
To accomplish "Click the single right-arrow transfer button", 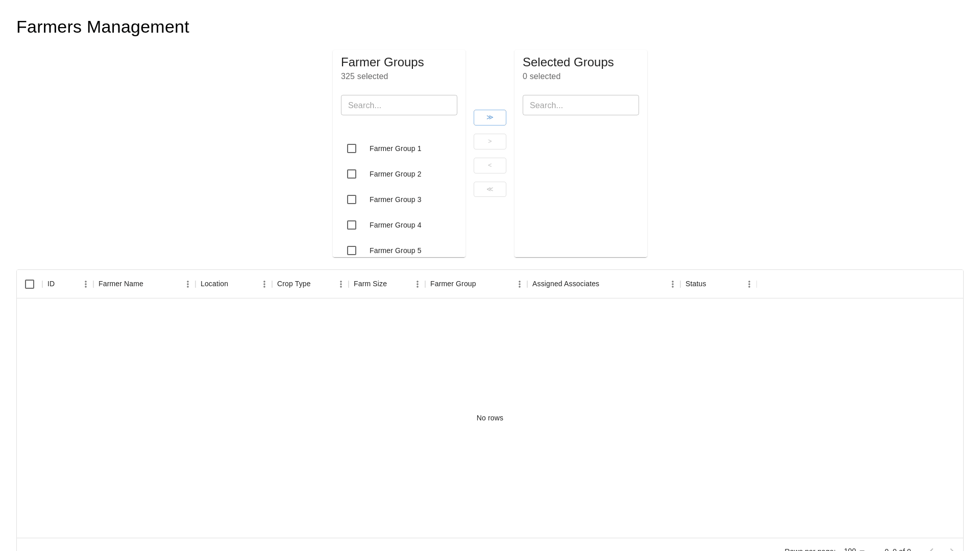I will tap(490, 141).
